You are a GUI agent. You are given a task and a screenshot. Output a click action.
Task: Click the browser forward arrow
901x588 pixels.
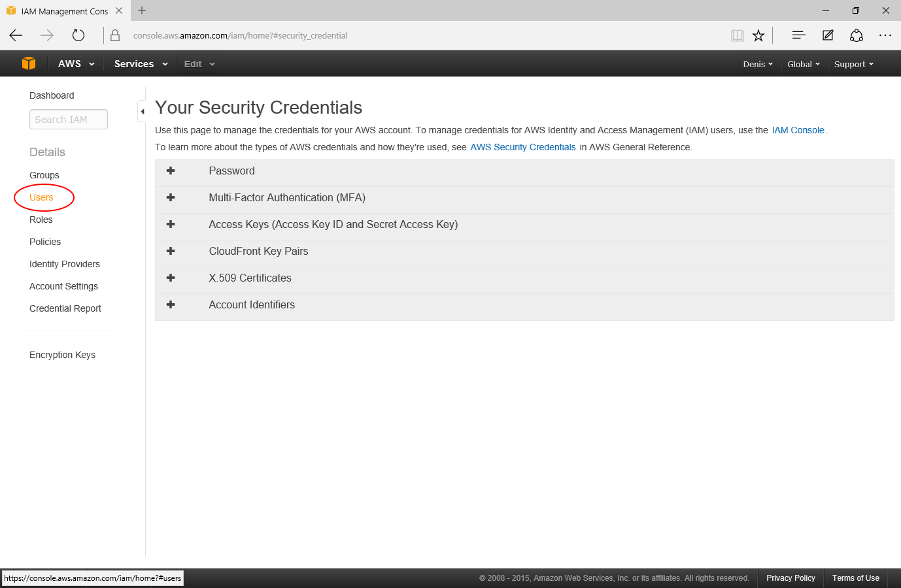47,35
